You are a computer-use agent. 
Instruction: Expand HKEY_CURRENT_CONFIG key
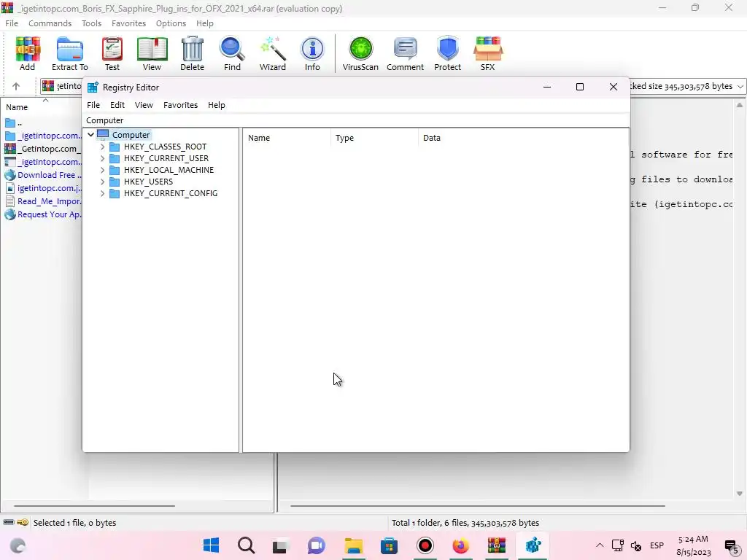[102, 193]
